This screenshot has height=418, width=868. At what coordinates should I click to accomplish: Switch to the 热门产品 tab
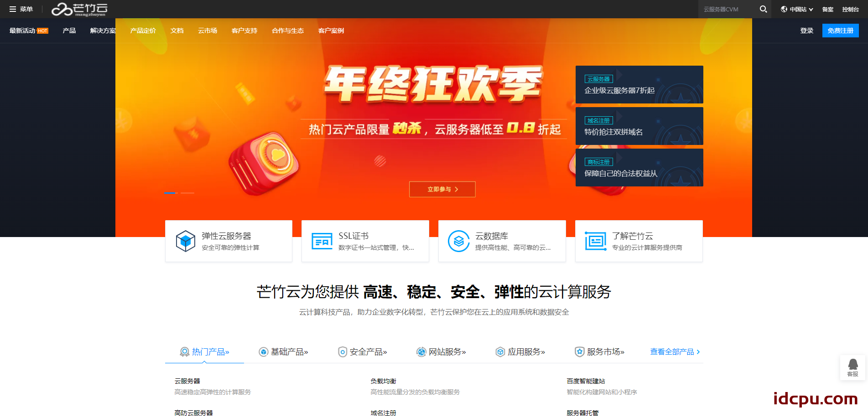tap(204, 352)
